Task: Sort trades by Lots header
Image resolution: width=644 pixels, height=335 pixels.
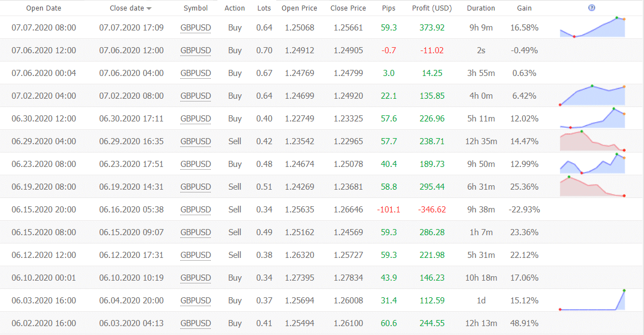Action: [x=264, y=8]
